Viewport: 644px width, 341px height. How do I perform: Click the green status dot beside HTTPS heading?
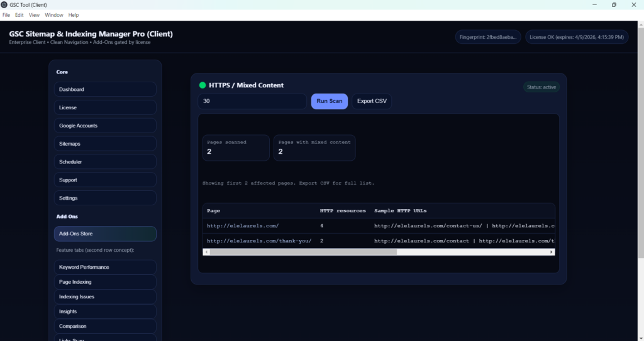pos(203,85)
